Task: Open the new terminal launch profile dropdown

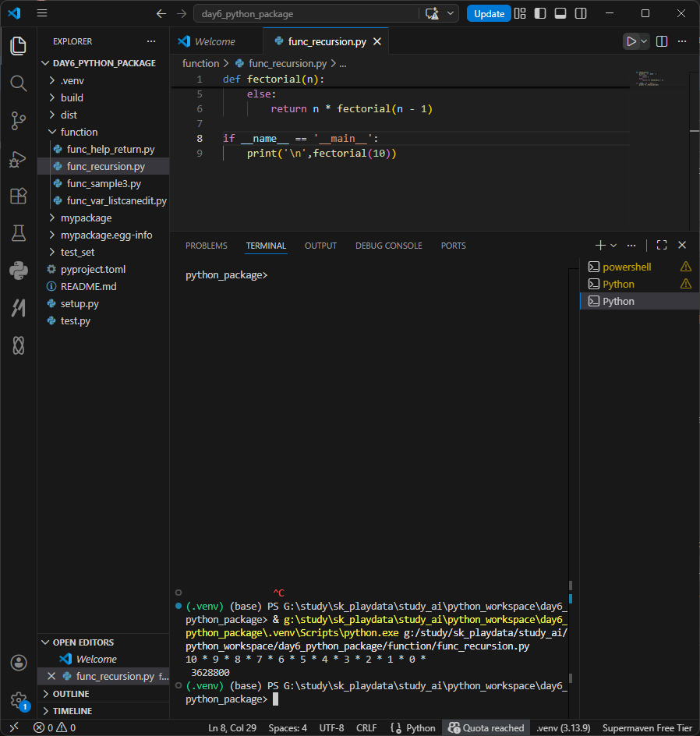Action: 613,245
